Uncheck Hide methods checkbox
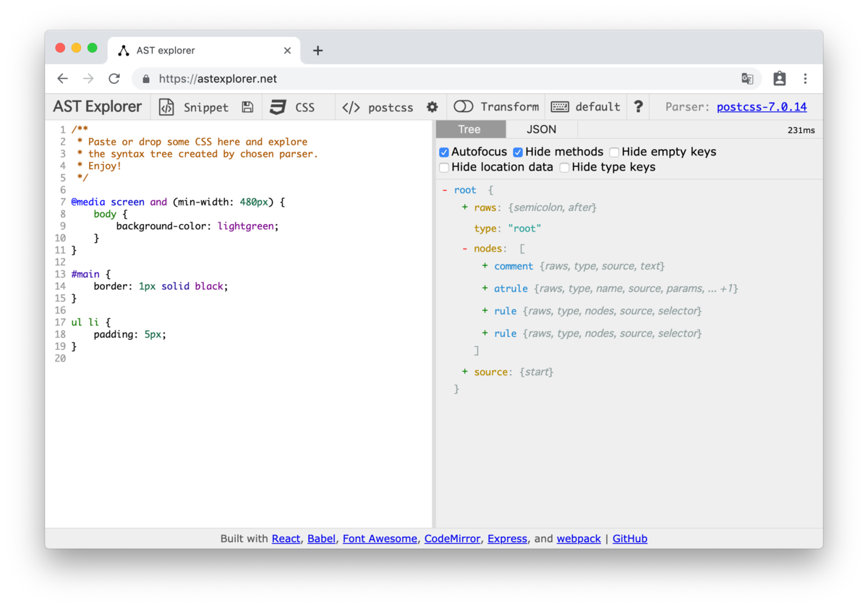The image size is (868, 608). pyautogui.click(x=518, y=153)
